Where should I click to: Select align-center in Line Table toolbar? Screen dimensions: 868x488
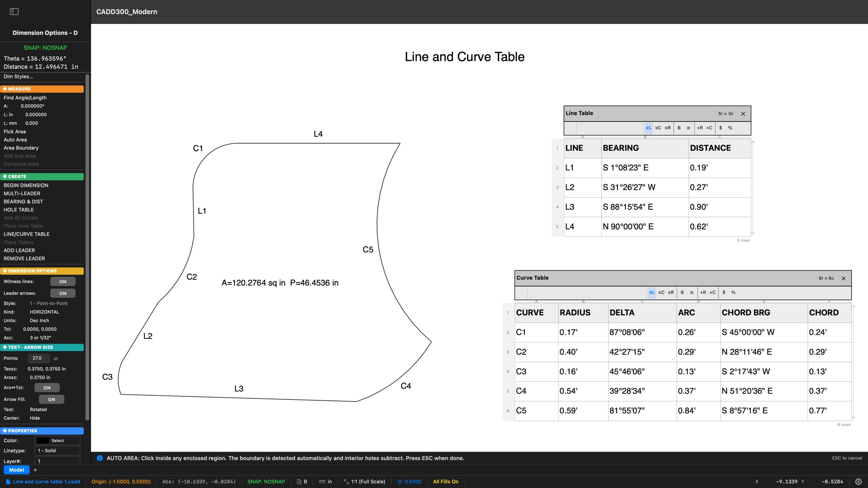tap(658, 128)
